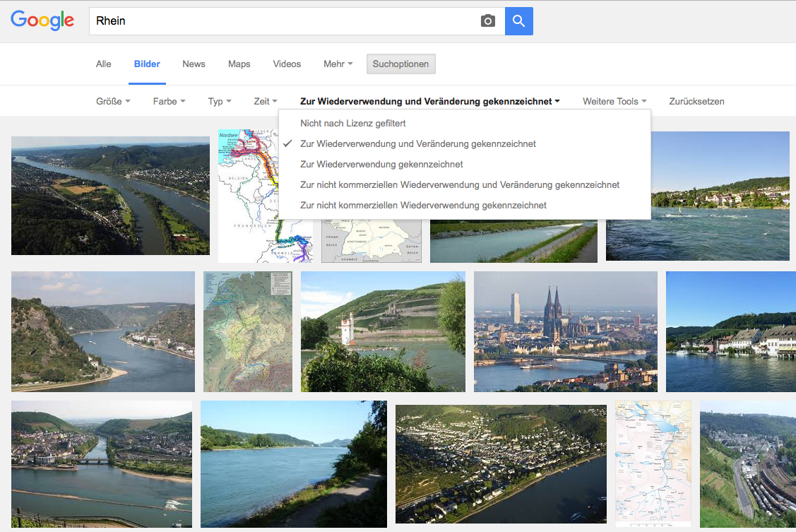Click the Google logo
796x532 pixels.
pyautogui.click(x=42, y=20)
